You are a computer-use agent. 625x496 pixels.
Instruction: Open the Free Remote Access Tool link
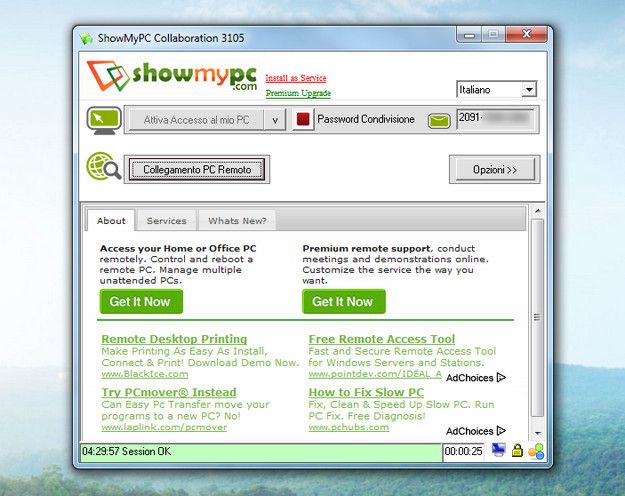[x=381, y=339]
